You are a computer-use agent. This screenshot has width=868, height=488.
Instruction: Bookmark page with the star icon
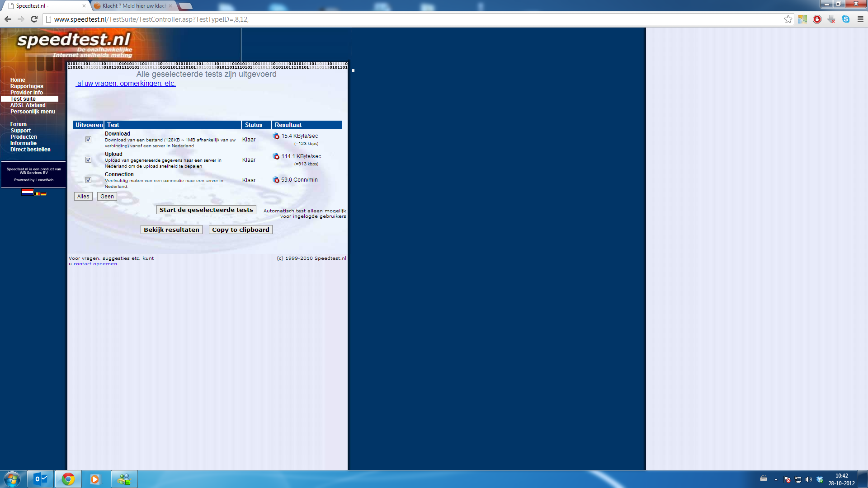pos(788,19)
